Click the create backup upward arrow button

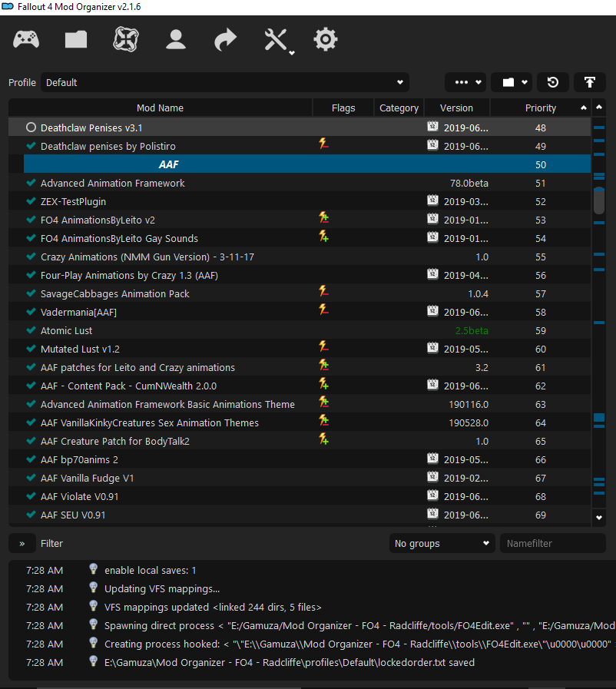(590, 82)
